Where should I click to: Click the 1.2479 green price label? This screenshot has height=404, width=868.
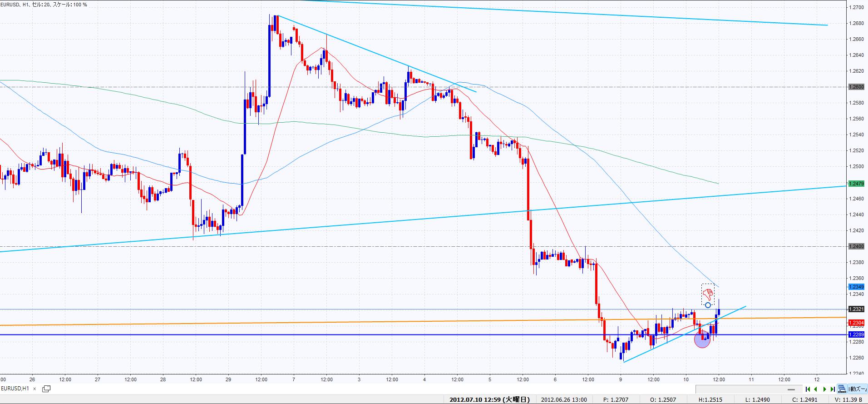[856, 184]
